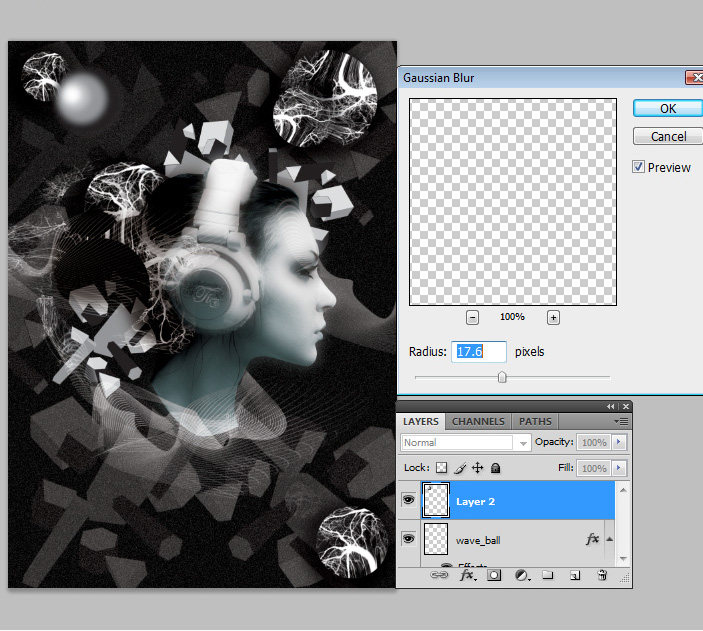
Task: Open the blend mode Normal dropdown
Action: pos(466,442)
